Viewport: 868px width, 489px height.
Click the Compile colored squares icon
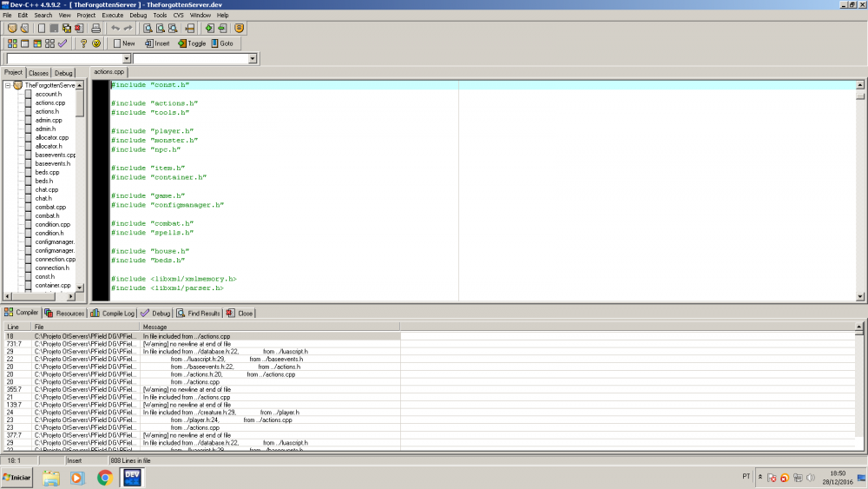coord(12,43)
